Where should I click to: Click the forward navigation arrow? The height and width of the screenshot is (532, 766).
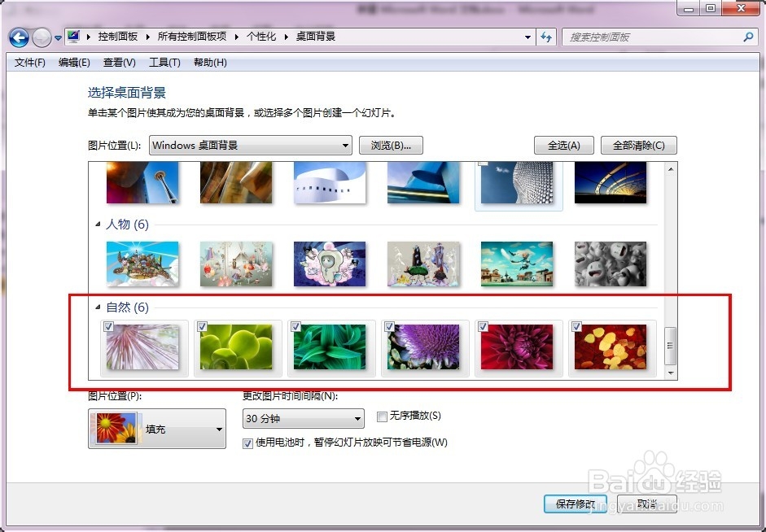(41, 37)
